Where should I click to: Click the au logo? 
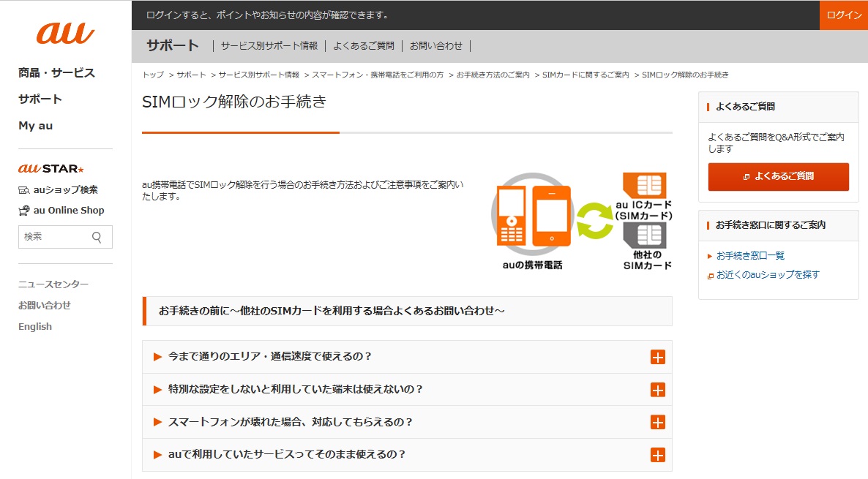(x=65, y=33)
